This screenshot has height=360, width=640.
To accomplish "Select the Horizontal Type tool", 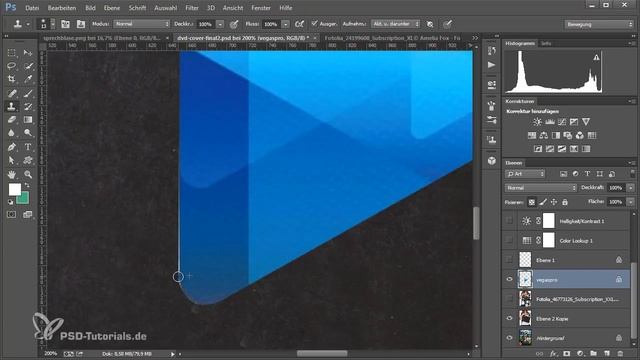I will 28,147.
